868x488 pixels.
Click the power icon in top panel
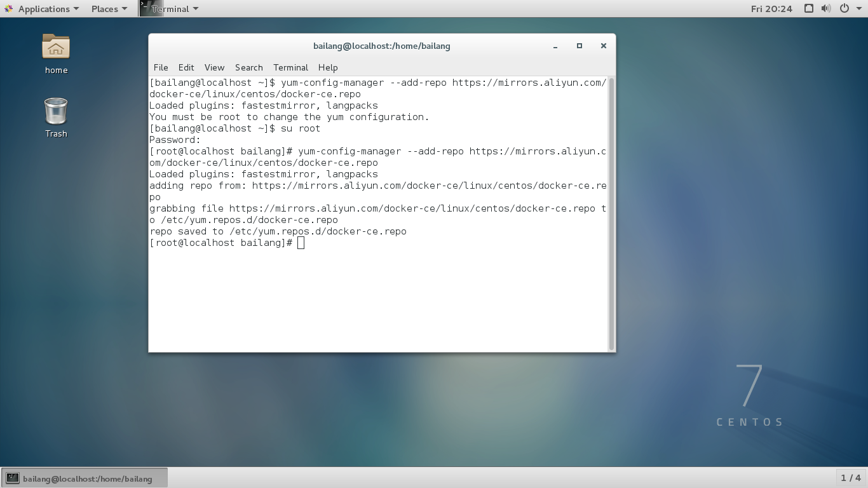click(844, 8)
